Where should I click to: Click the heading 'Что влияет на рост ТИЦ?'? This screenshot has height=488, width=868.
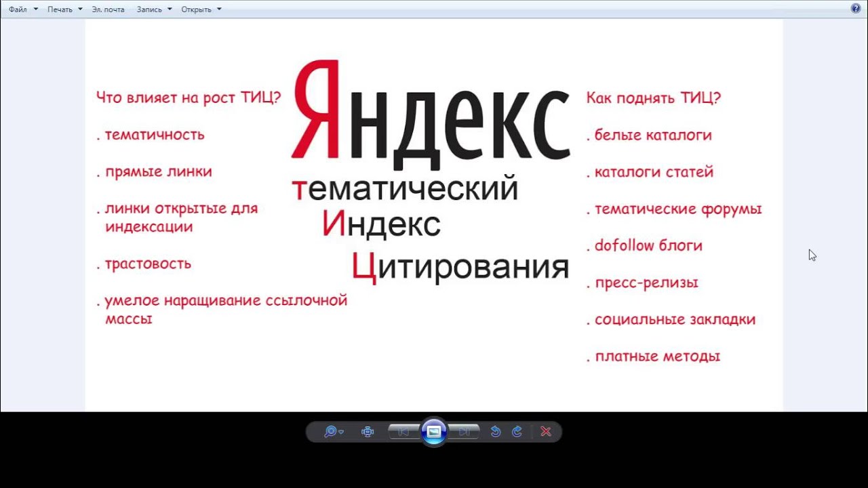(189, 98)
